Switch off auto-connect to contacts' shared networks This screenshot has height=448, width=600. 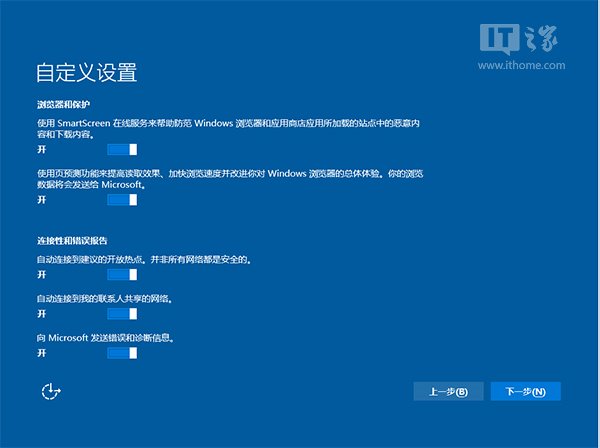120,313
